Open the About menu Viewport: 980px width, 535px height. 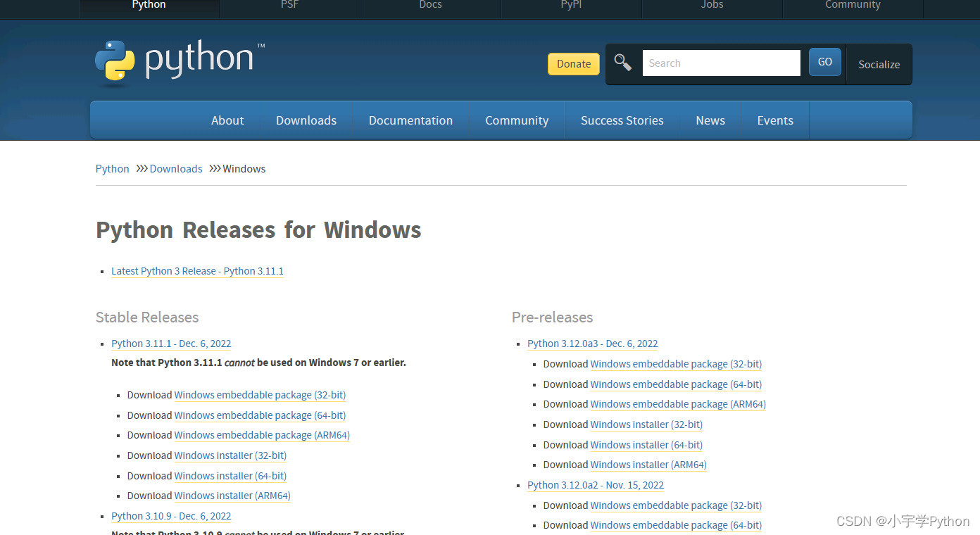click(227, 120)
